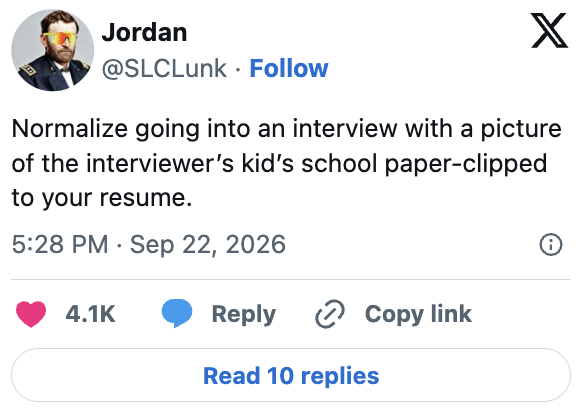Viewport: 576px width, 416px height.
Task: Click the phrase "kid's school paper-clipped"
Action: (394, 164)
